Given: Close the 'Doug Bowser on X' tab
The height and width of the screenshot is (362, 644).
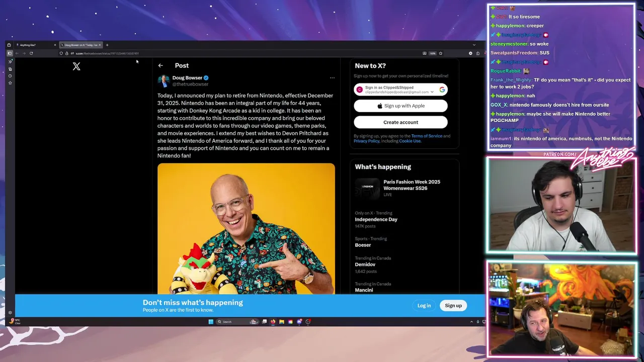Looking at the screenshot, I should (x=100, y=45).
